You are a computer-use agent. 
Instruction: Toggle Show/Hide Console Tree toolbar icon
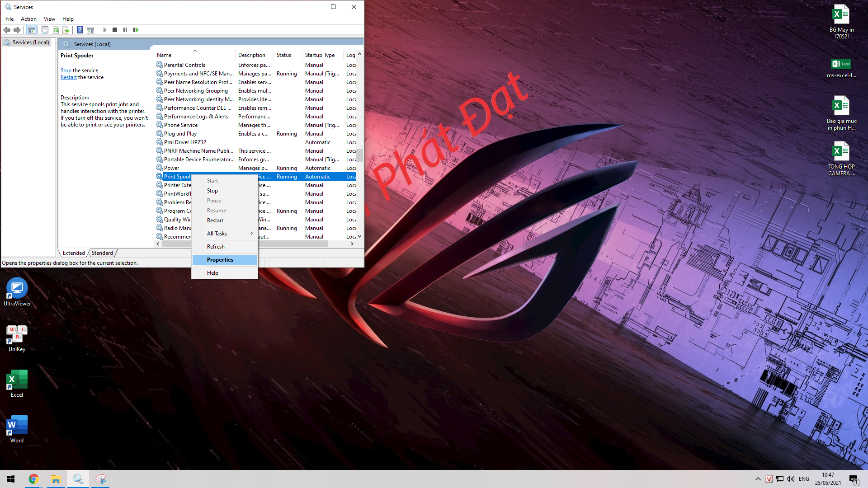(31, 30)
